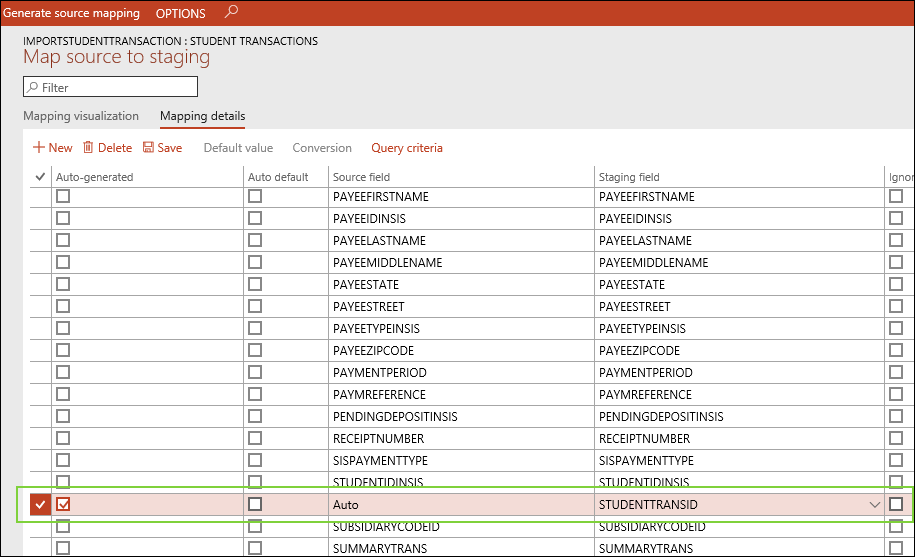Tick Ignore checkbox on STUDENTTRANSID row
Viewport: 915px width, 557px height.
(x=896, y=505)
